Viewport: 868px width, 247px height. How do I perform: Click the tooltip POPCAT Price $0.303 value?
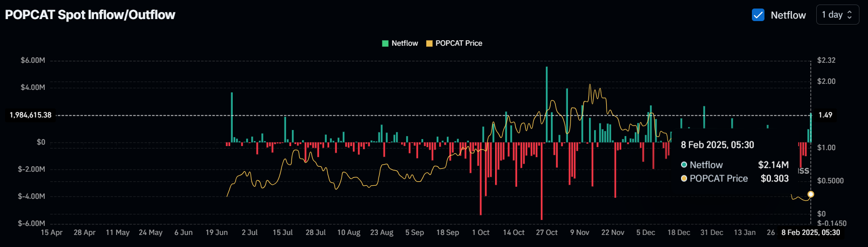775,178
